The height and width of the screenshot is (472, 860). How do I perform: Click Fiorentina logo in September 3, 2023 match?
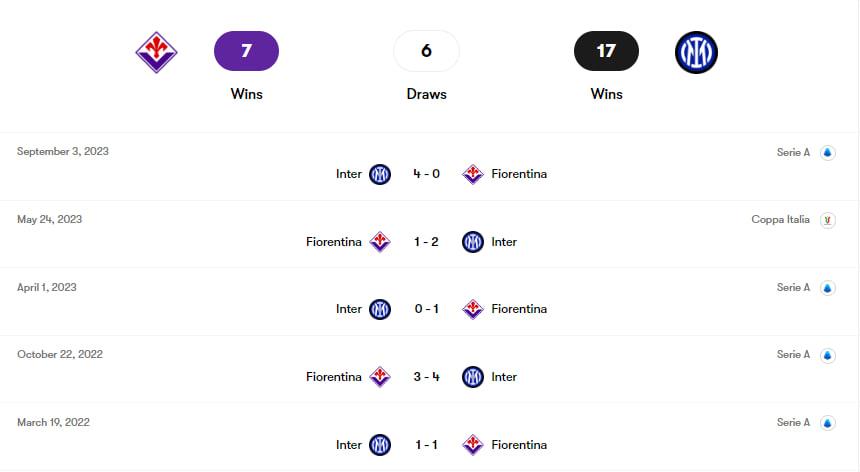point(473,174)
